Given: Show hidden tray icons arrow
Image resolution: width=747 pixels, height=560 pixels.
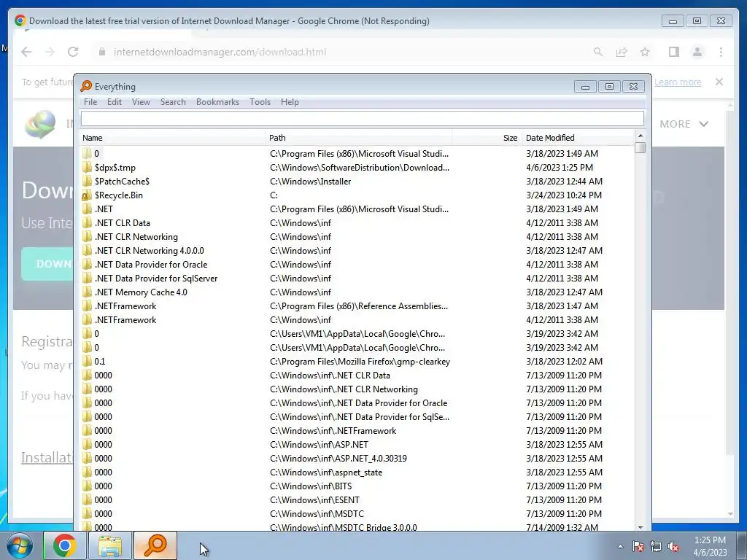Looking at the screenshot, I should 620,546.
